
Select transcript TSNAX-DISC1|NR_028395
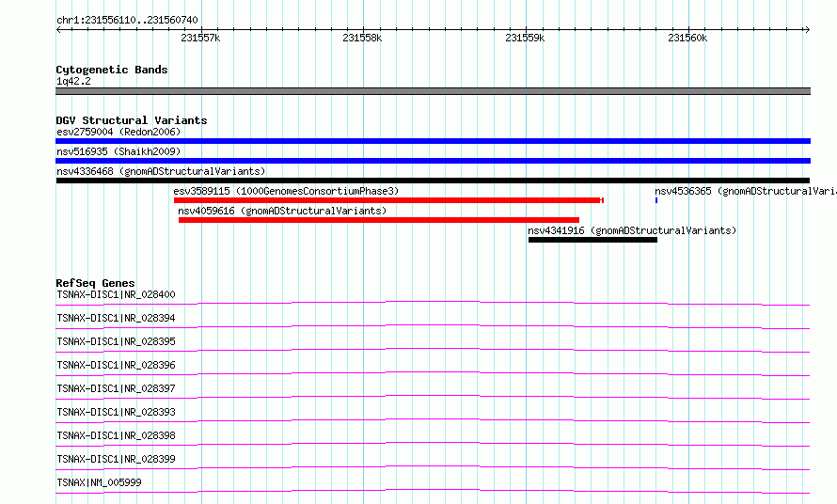click(x=116, y=341)
